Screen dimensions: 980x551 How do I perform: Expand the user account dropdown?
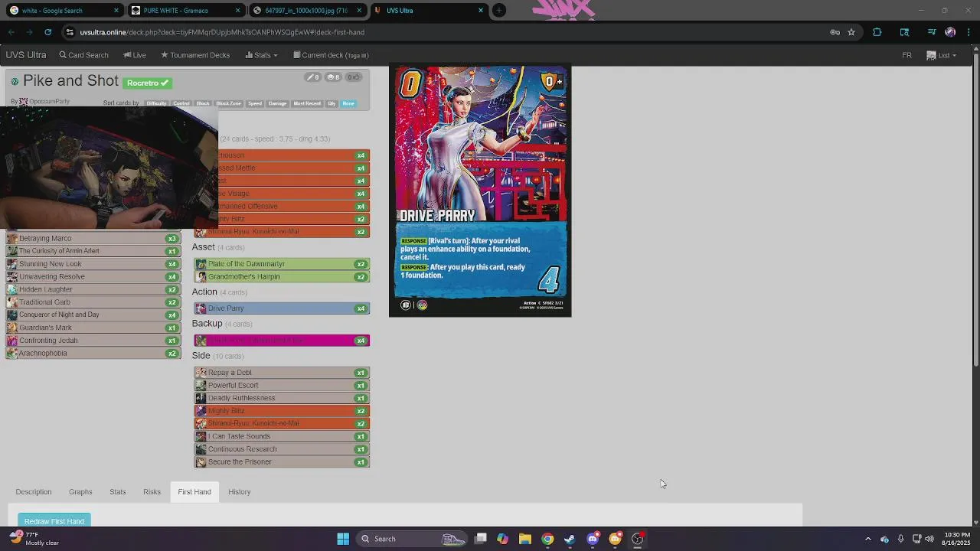click(x=941, y=55)
